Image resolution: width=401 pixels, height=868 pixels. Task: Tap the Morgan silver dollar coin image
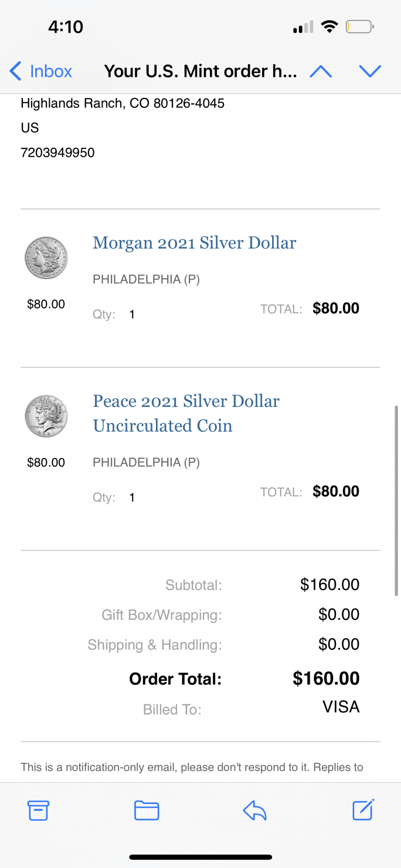[46, 258]
